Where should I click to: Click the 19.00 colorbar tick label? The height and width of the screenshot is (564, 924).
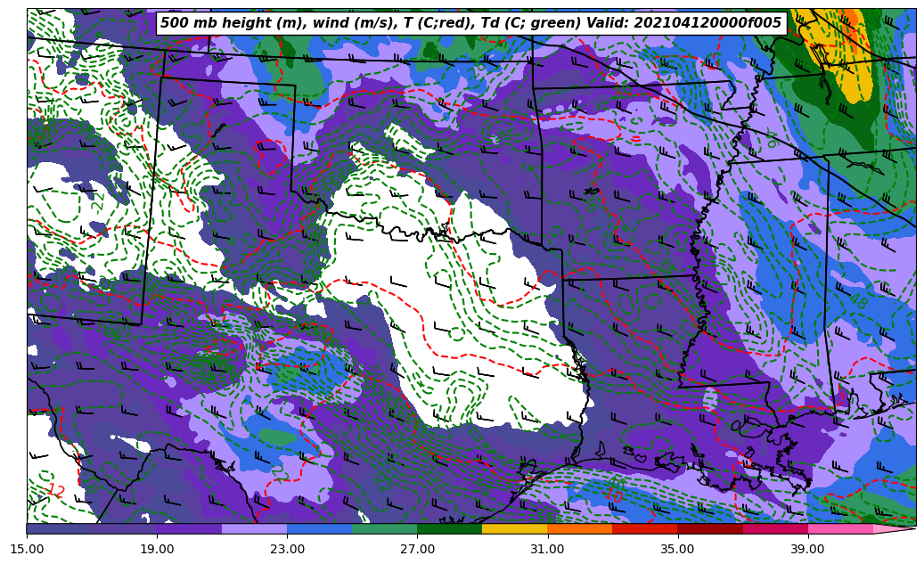pyautogui.click(x=157, y=549)
